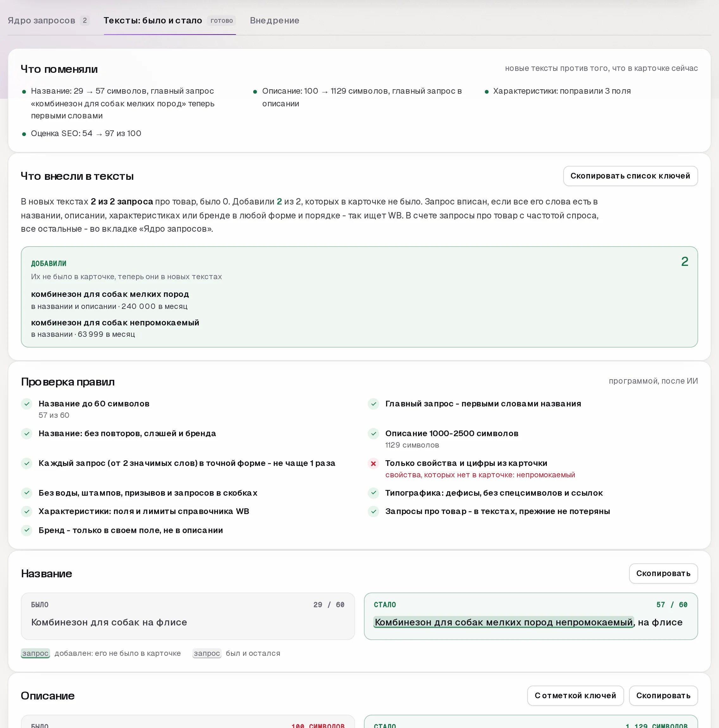Viewport: 719px width, 728px height.
Task: Switch to «Тексты: было и стало» tab
Action: 170,20
